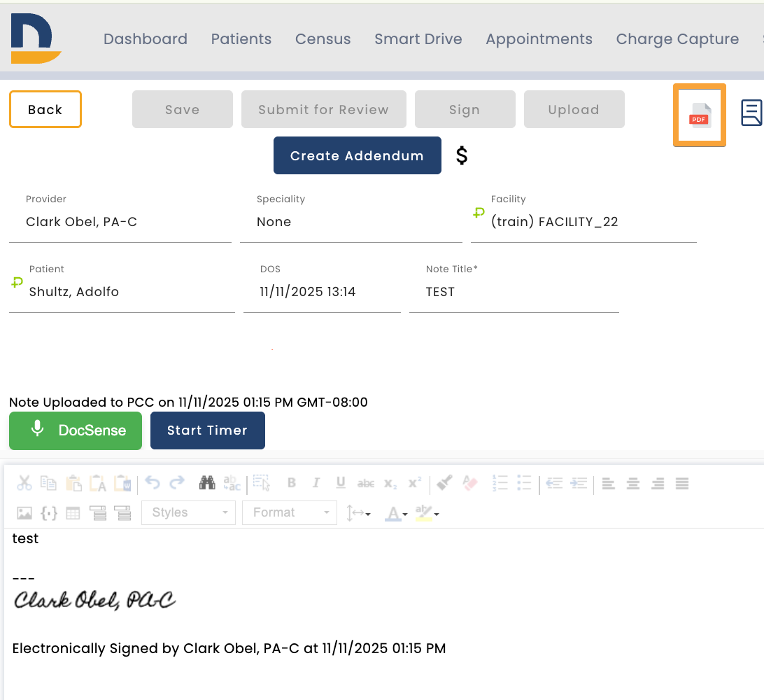Click the green PCC icon beside Patient
The width and height of the screenshot is (764, 700).
tap(17, 282)
